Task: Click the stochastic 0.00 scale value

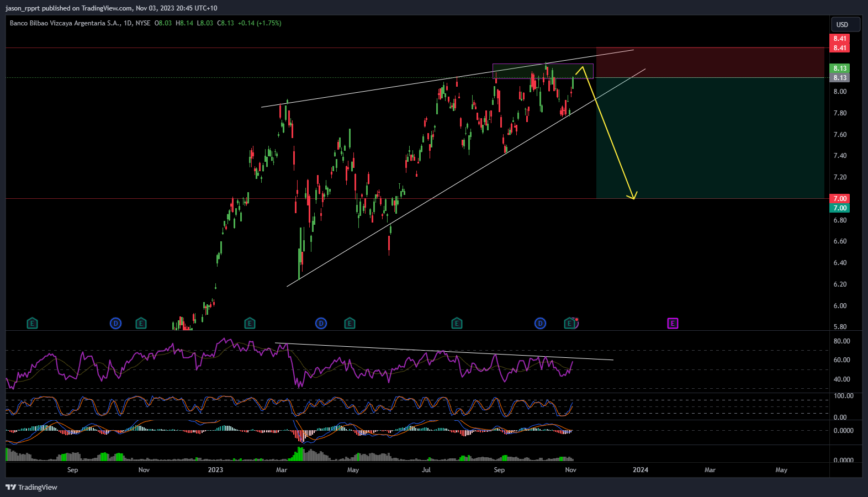Action: (x=840, y=417)
